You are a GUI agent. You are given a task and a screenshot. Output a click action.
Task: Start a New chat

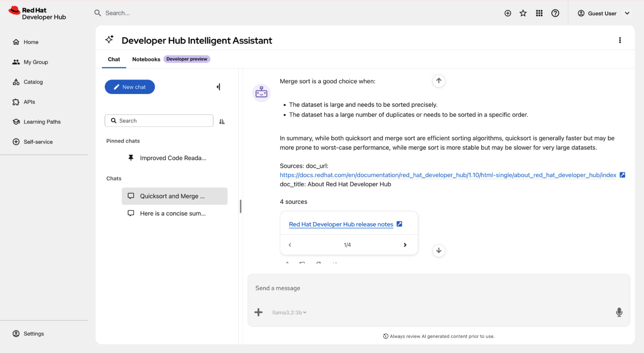[x=130, y=87]
